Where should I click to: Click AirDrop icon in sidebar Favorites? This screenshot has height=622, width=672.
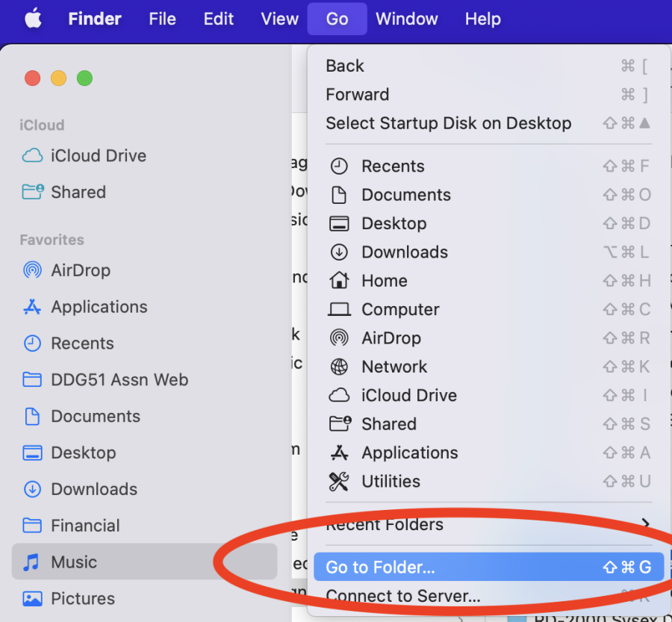click(33, 270)
